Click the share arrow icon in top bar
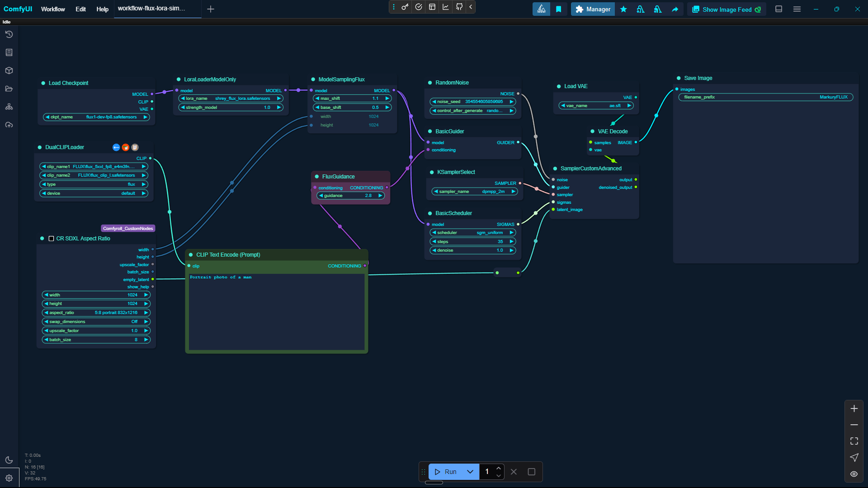 (x=675, y=9)
